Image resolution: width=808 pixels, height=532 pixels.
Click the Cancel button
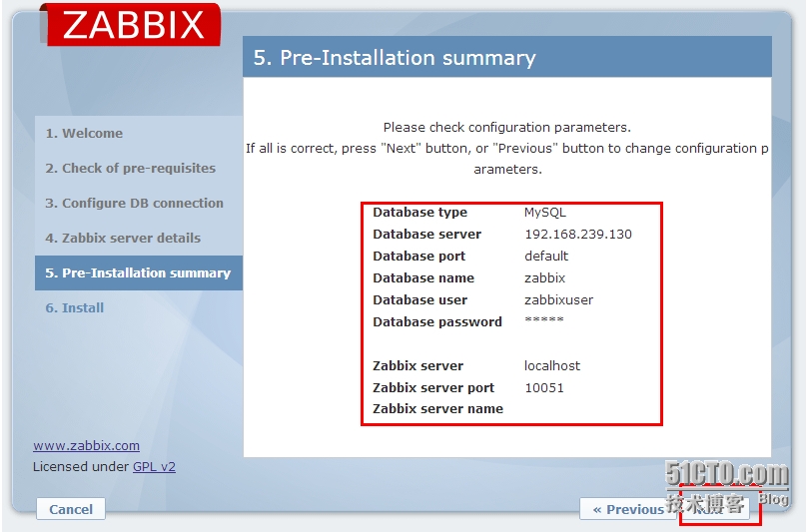coord(71,509)
